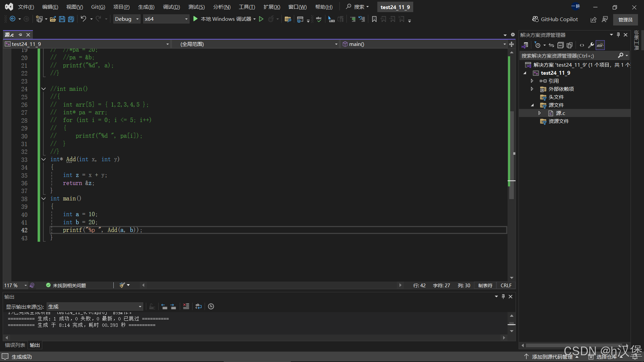
Task: Collapse the Add function code fold
Action: tap(44, 160)
